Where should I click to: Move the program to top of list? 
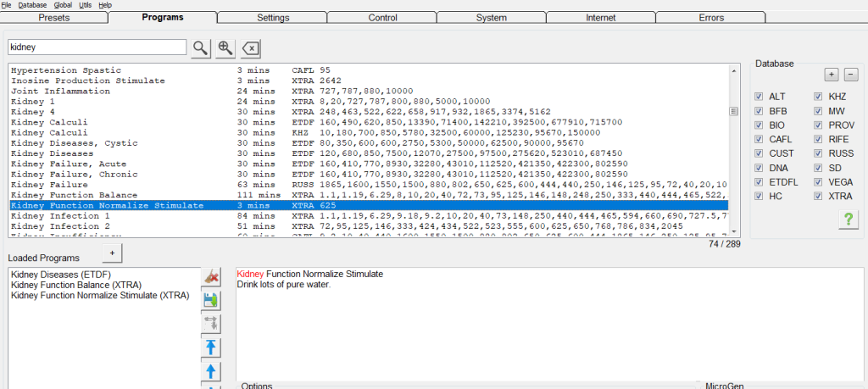click(x=211, y=347)
